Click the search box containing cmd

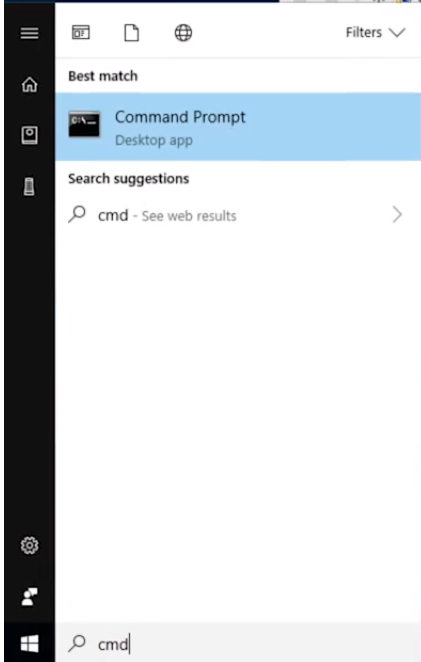[238, 644]
